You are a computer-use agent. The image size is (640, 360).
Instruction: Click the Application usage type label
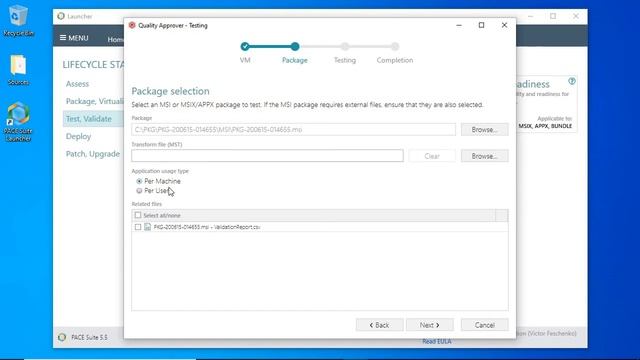coord(160,171)
